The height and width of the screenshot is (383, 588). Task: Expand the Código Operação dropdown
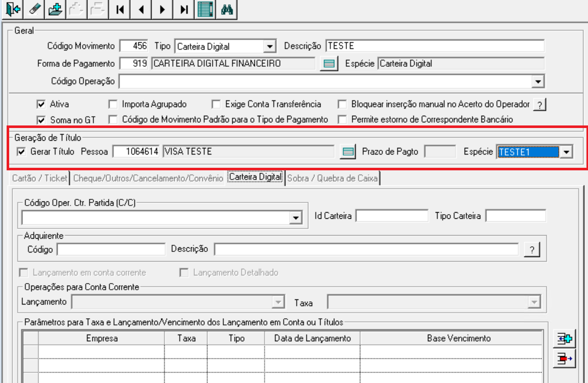[x=538, y=82]
